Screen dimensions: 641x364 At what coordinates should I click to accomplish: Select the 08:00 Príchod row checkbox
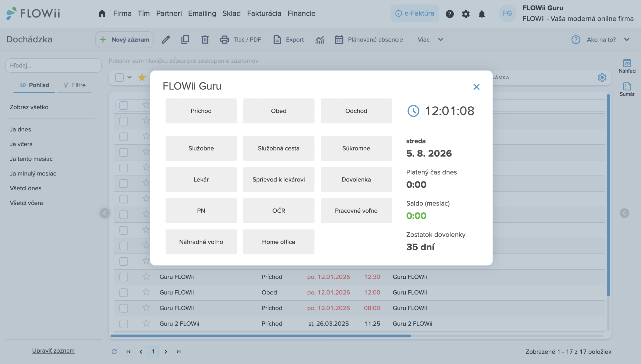coord(124,308)
